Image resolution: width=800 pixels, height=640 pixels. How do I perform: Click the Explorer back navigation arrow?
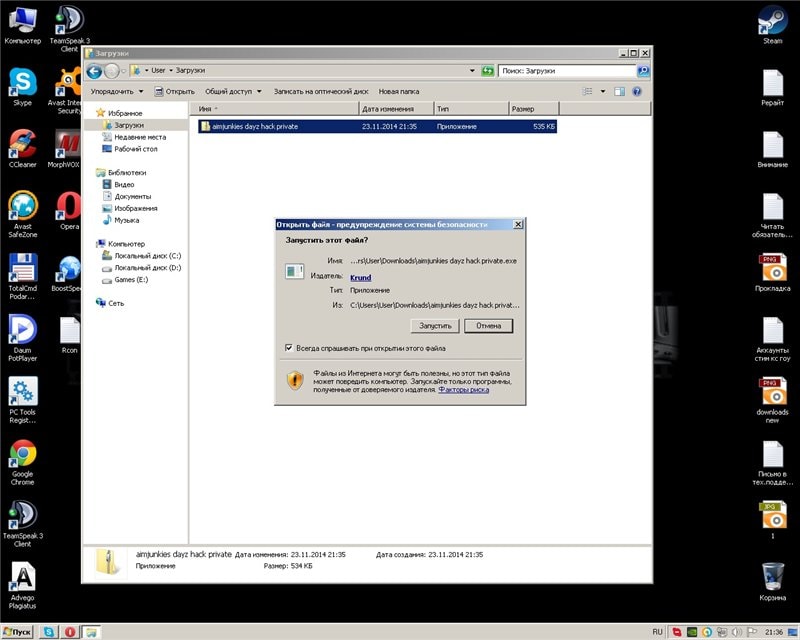94,71
